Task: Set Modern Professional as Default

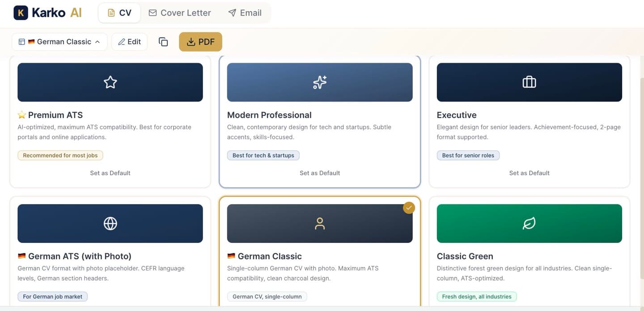Action: [319, 173]
